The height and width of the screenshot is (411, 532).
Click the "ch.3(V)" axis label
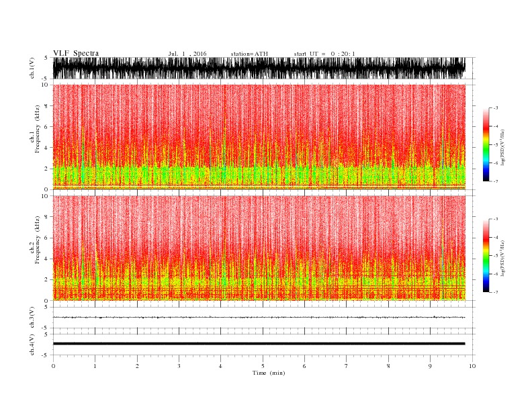pyautogui.click(x=32, y=318)
